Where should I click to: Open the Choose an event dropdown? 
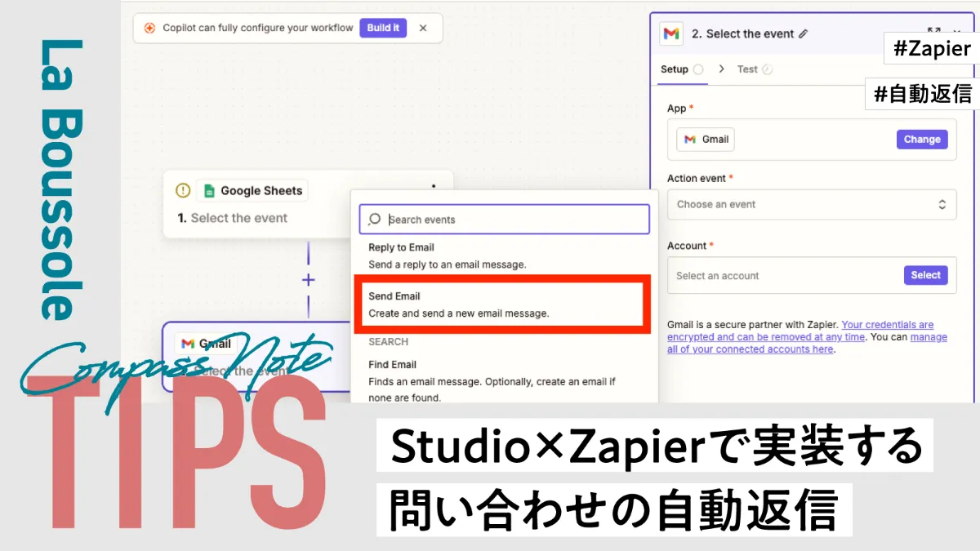pyautogui.click(x=811, y=204)
